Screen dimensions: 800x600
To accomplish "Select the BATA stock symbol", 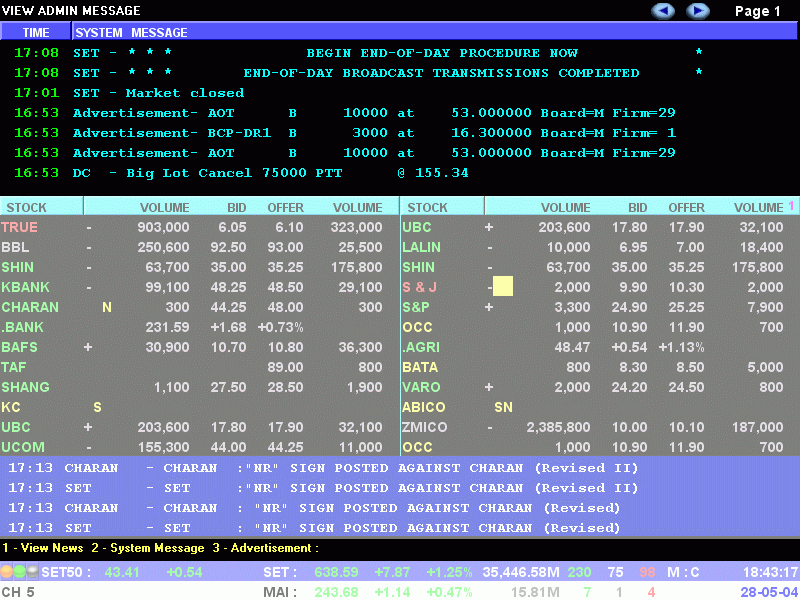I will (x=420, y=367).
